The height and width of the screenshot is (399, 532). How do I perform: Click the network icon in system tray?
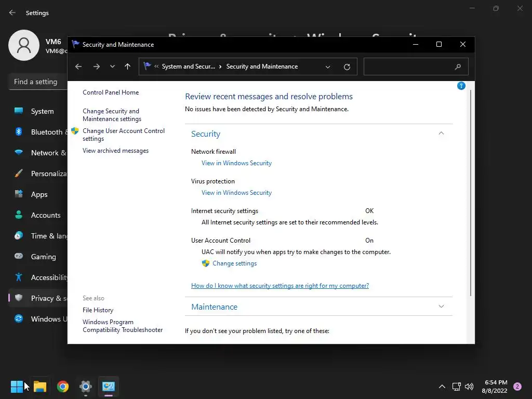tap(456, 387)
